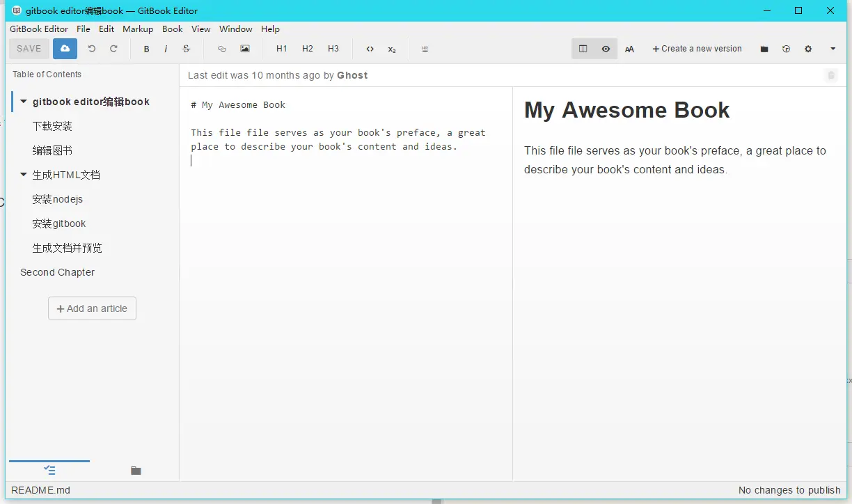Open settings with the gear icon

(x=808, y=49)
